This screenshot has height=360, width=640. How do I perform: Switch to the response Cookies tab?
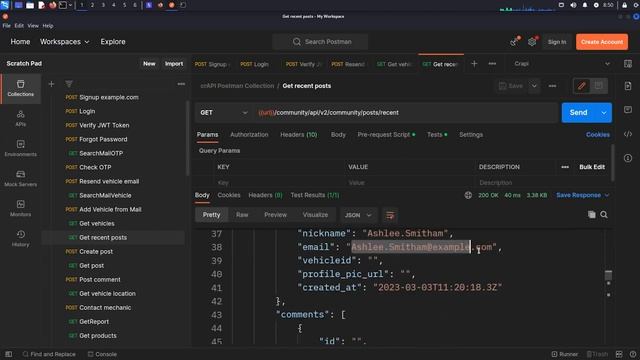[229, 195]
